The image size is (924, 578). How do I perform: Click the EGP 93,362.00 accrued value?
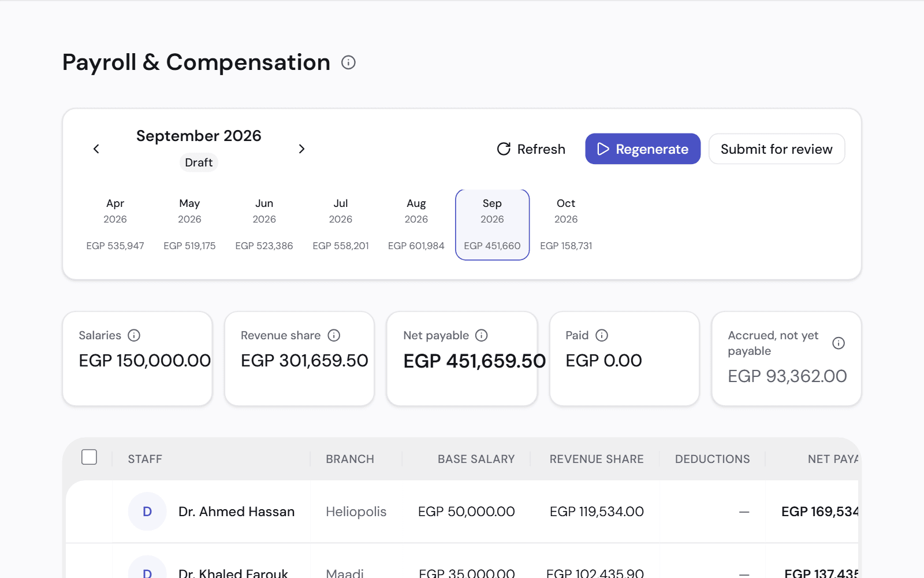tap(787, 376)
